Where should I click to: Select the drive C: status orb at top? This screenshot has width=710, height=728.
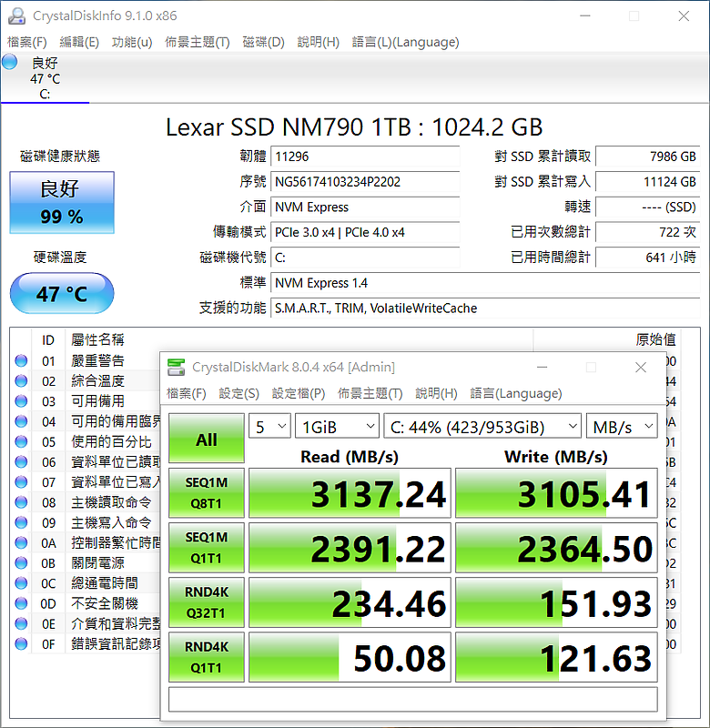[x=9, y=62]
